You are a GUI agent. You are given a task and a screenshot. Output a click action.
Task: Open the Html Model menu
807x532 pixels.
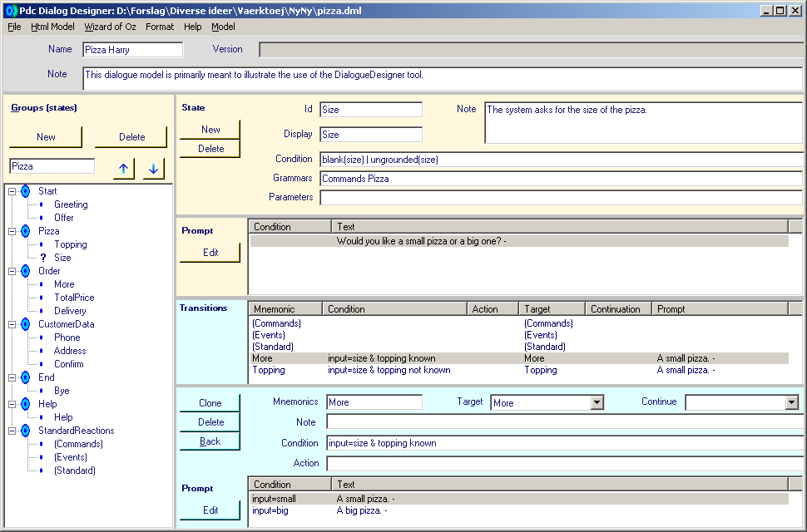coord(52,27)
